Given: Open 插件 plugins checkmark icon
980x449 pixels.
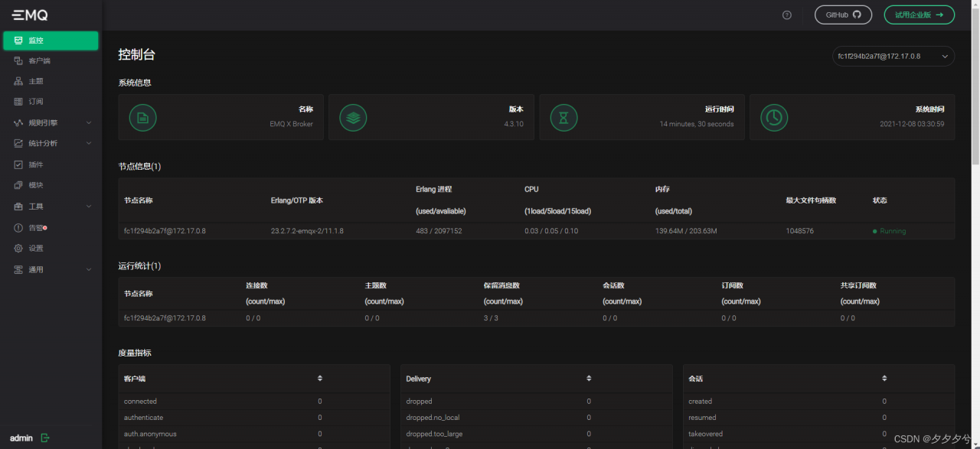Looking at the screenshot, I should 18,164.
